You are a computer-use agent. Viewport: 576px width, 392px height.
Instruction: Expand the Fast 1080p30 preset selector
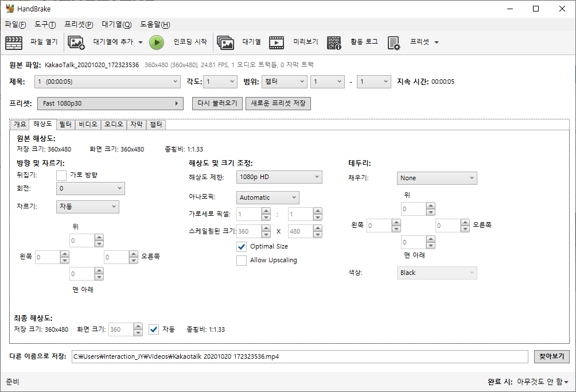point(110,104)
